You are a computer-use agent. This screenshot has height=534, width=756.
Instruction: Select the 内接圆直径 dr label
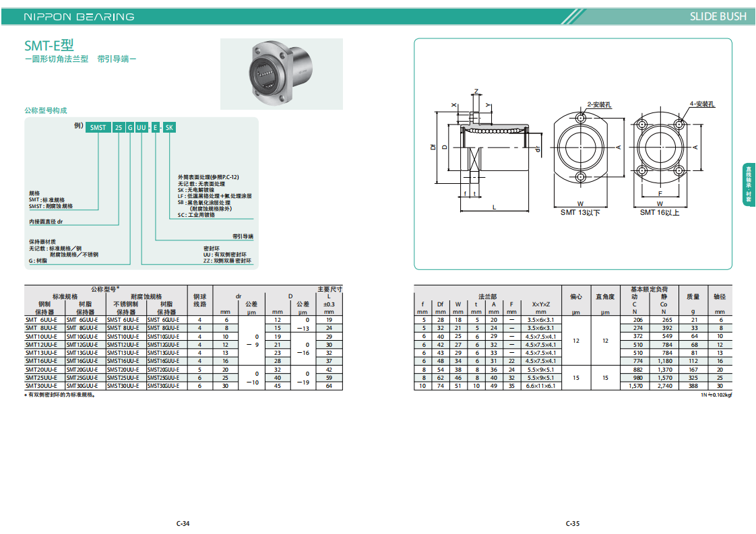(46, 222)
